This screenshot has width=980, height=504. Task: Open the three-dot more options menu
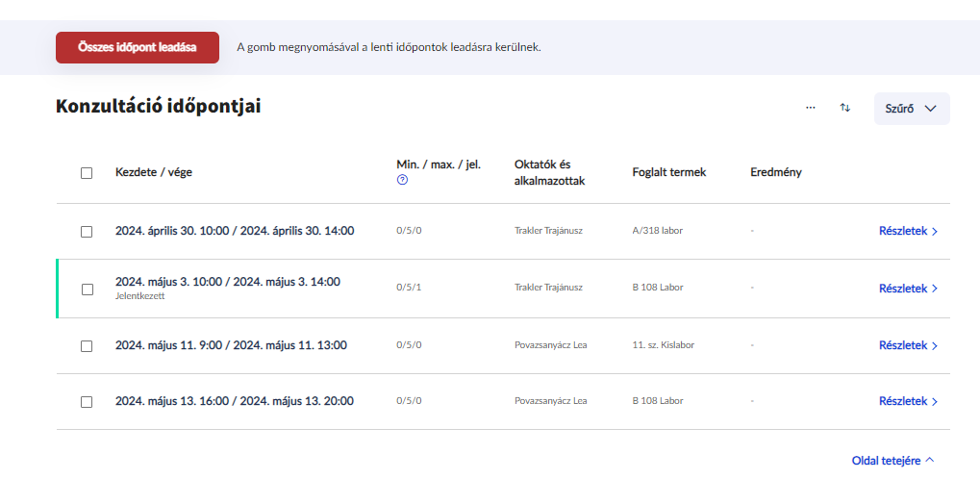[x=811, y=109]
